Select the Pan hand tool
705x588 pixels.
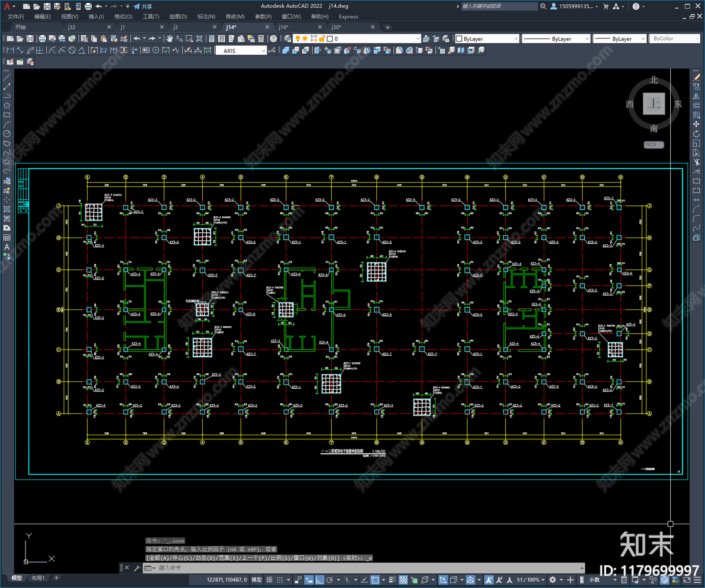point(169,39)
